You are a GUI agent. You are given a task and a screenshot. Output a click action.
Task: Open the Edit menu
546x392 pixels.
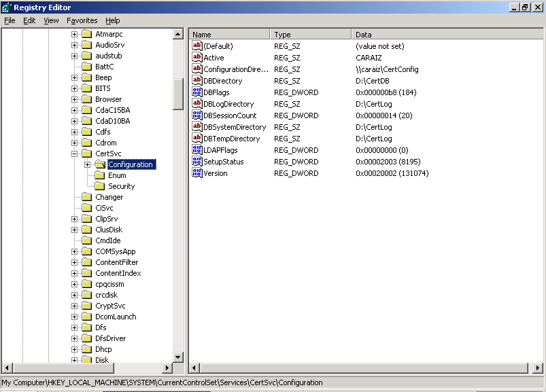pos(29,20)
